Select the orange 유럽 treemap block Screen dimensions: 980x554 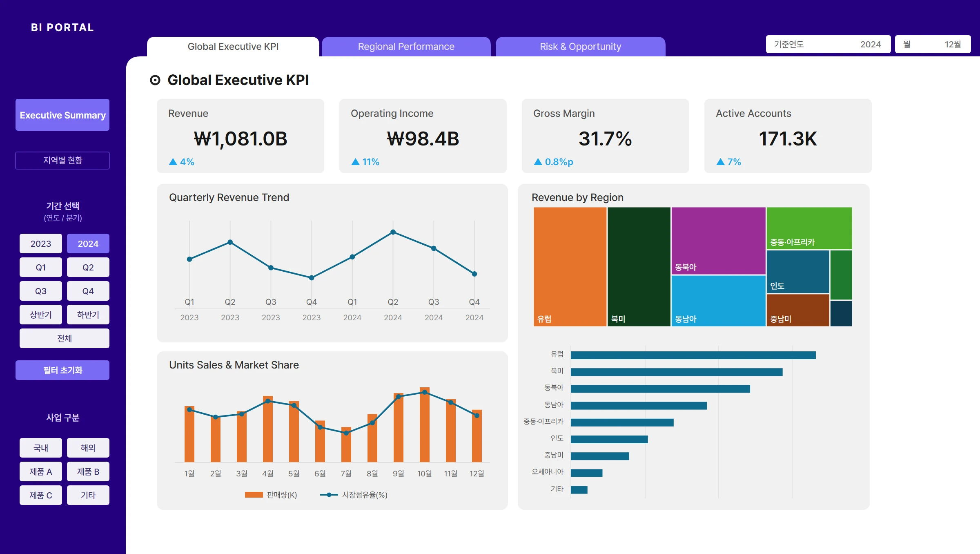(570, 266)
